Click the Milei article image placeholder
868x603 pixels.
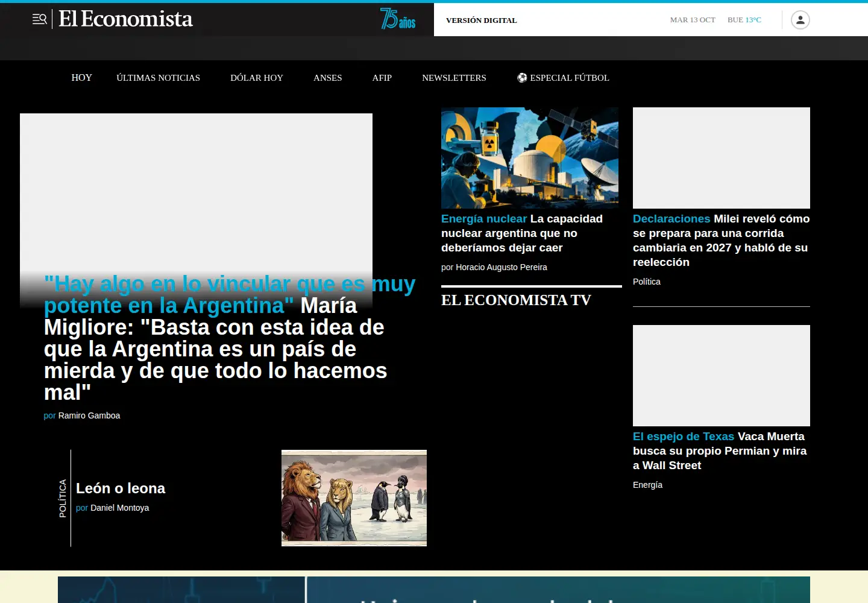(722, 158)
